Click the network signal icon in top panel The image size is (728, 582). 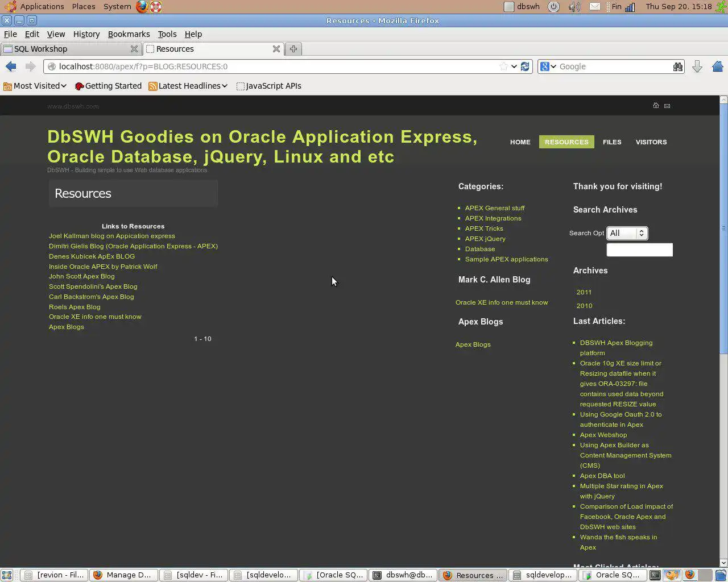630,7
